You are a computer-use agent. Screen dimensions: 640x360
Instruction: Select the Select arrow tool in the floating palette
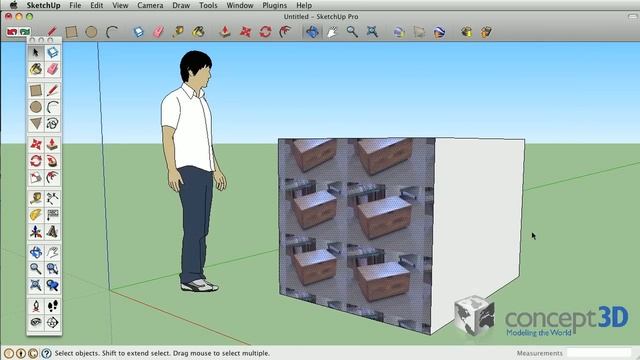point(36,52)
